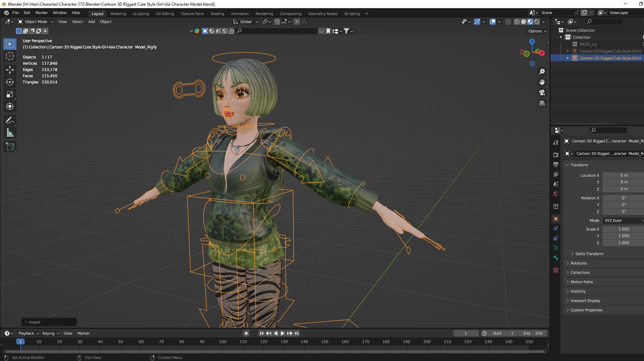Expand the Delta Transform panel
Screen dimensions: 644x361
[x=589, y=254]
